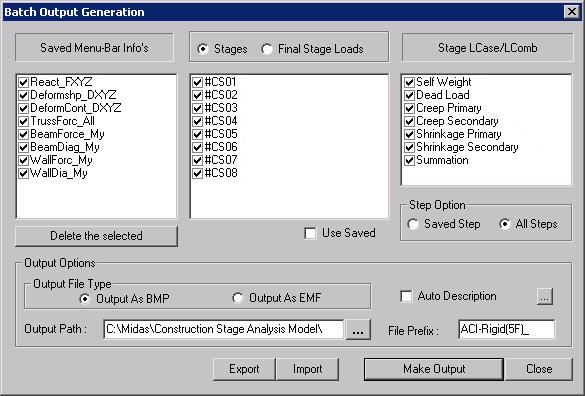585x396 pixels.
Task: Click the Make Output button
Action: tap(434, 369)
